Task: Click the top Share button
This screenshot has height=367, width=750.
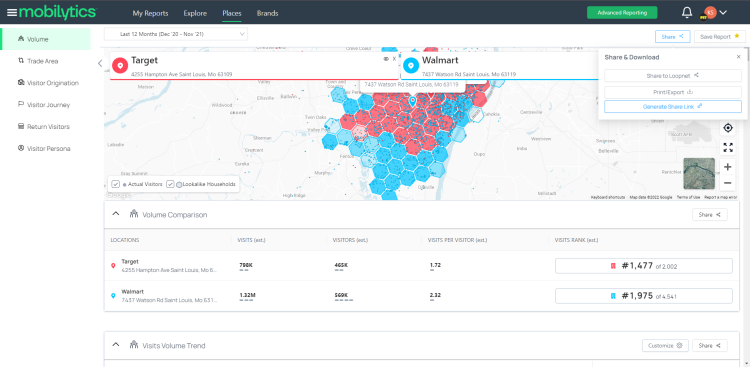Action: click(x=673, y=37)
